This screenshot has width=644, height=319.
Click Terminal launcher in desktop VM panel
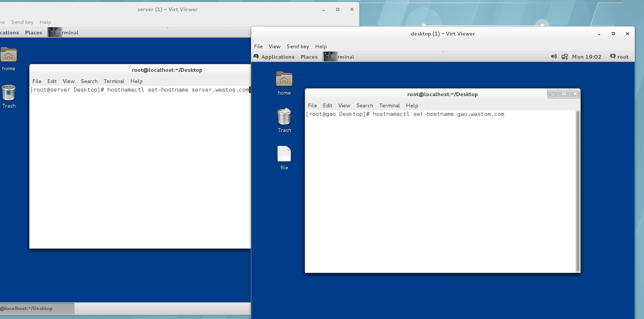(339, 57)
